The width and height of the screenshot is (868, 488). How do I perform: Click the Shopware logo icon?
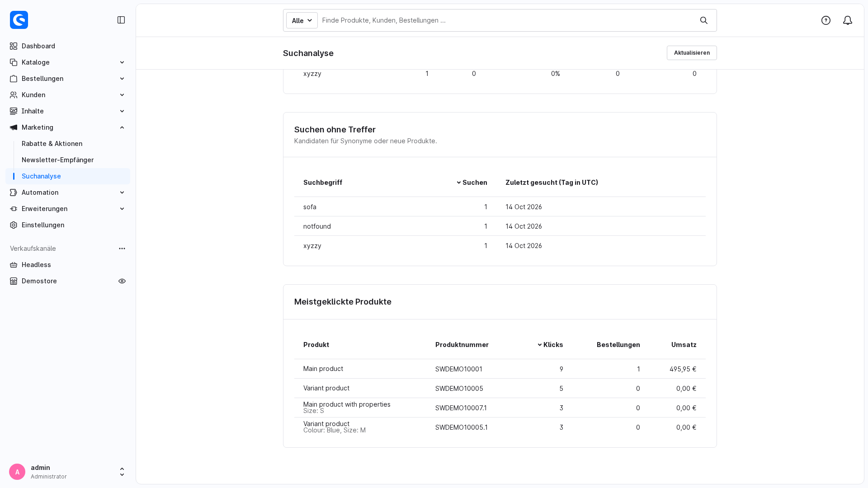pyautogui.click(x=19, y=20)
